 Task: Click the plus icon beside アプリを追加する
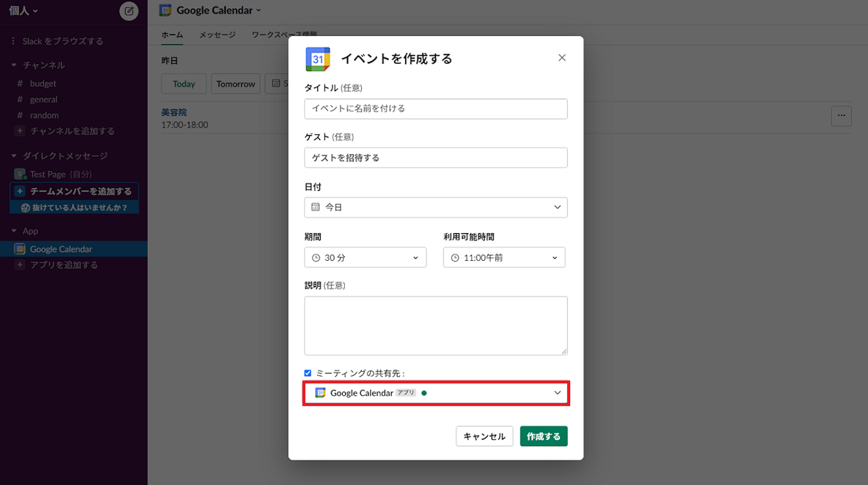coord(19,265)
